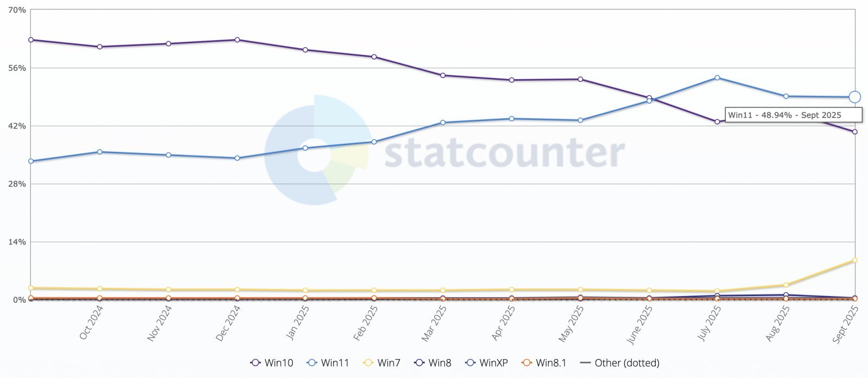The image size is (868, 378).
Task: Click the Win10 May 2025 data point
Action: pyautogui.click(x=580, y=79)
